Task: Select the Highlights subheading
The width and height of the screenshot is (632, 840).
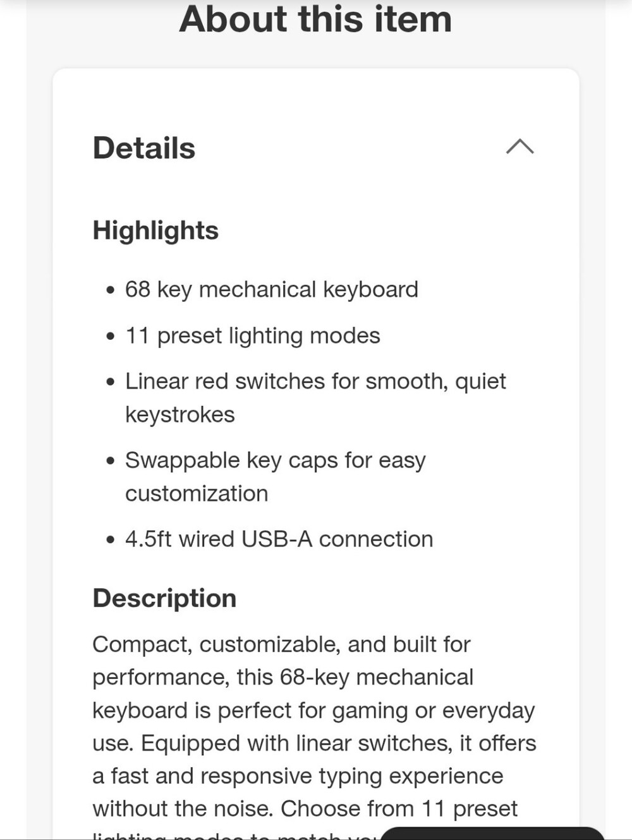Action: tap(155, 230)
